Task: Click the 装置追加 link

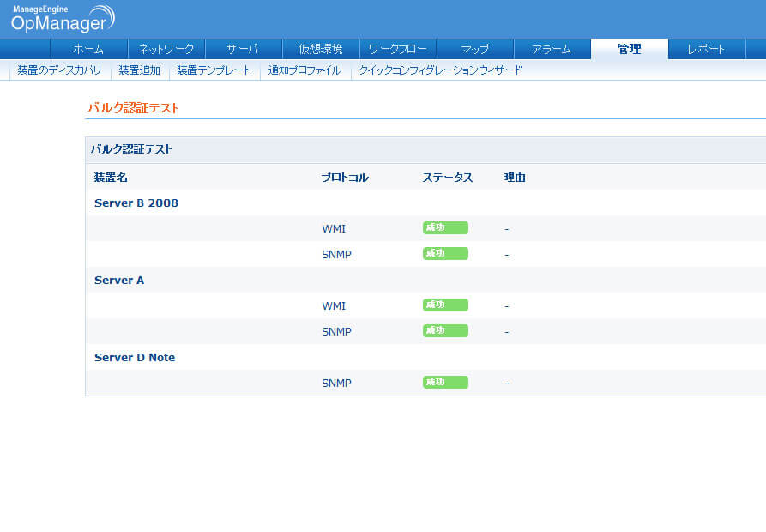Action: click(139, 70)
